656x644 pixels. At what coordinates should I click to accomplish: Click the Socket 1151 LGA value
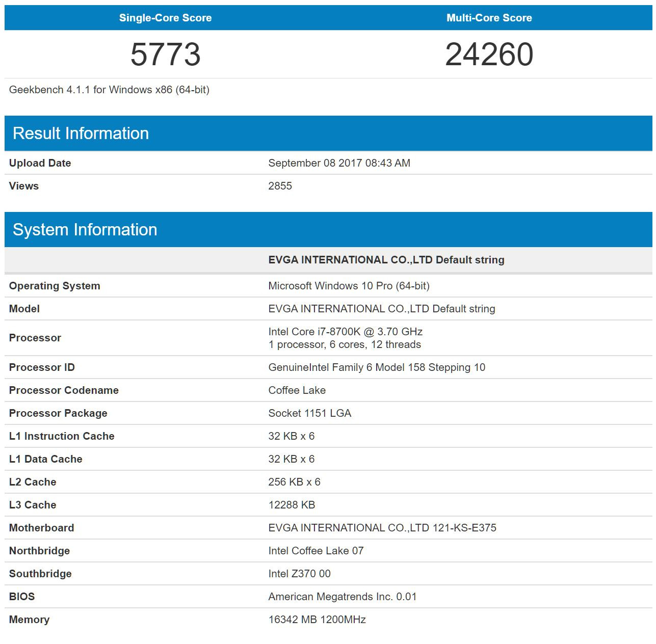tap(309, 413)
